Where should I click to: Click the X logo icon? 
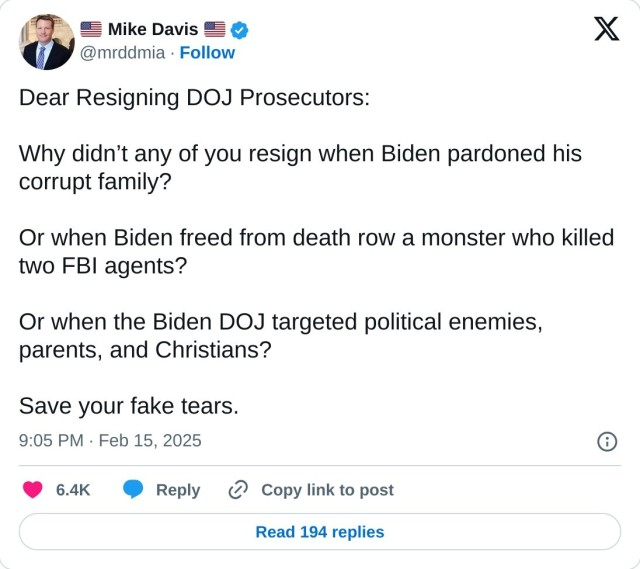pos(606,30)
